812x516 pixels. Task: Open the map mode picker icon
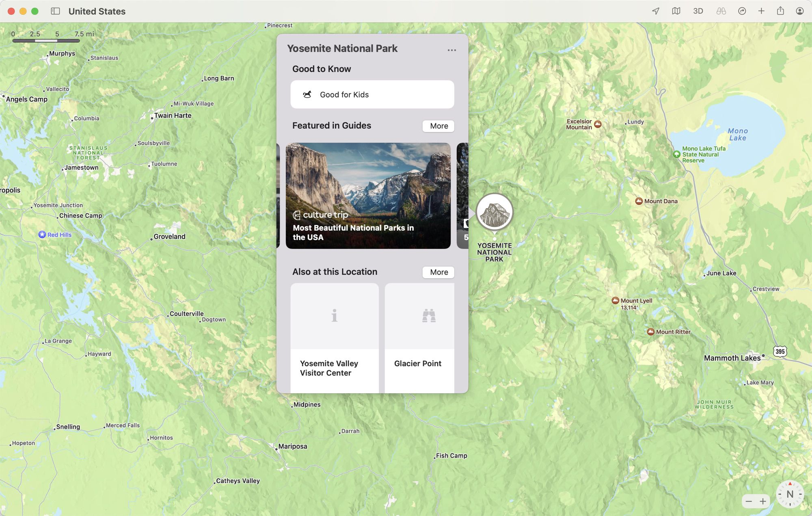pyautogui.click(x=676, y=11)
